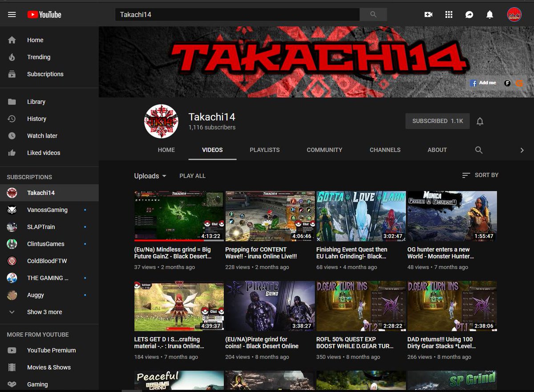The image size is (534, 392).
Task: Open the create video camera icon
Action: click(x=429, y=15)
